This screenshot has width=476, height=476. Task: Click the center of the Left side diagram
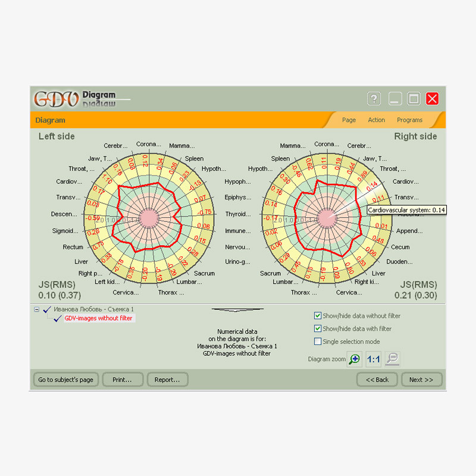point(146,218)
